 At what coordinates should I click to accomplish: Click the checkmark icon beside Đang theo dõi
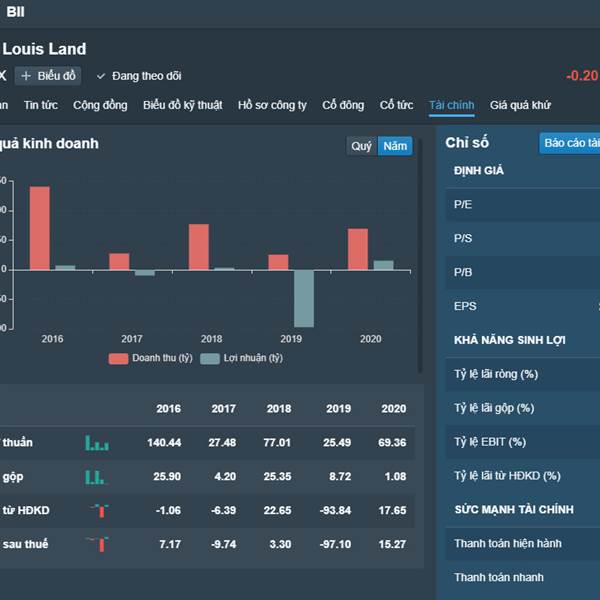[x=101, y=76]
